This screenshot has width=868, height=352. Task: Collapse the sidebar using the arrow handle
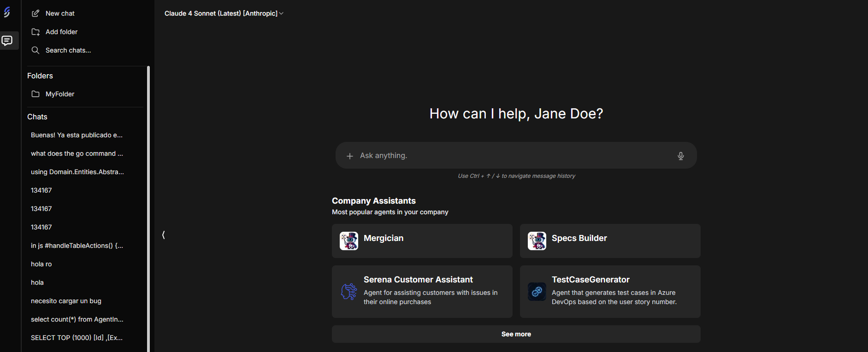[163, 235]
